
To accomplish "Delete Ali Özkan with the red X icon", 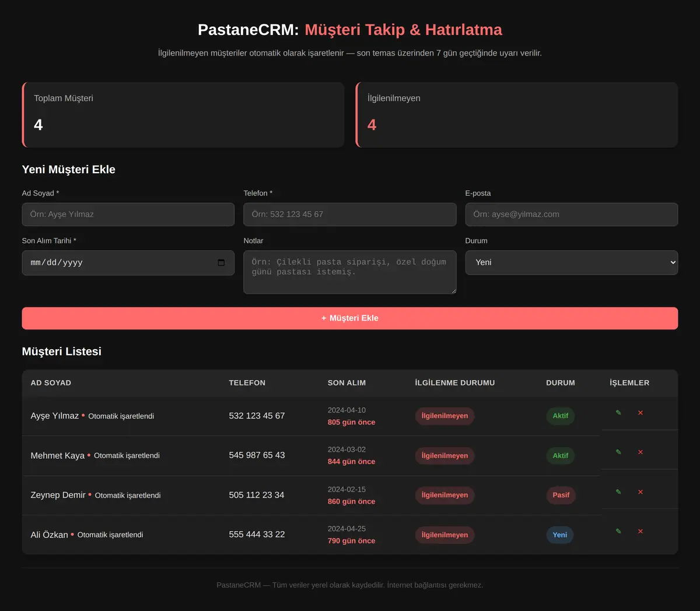I will click(640, 531).
